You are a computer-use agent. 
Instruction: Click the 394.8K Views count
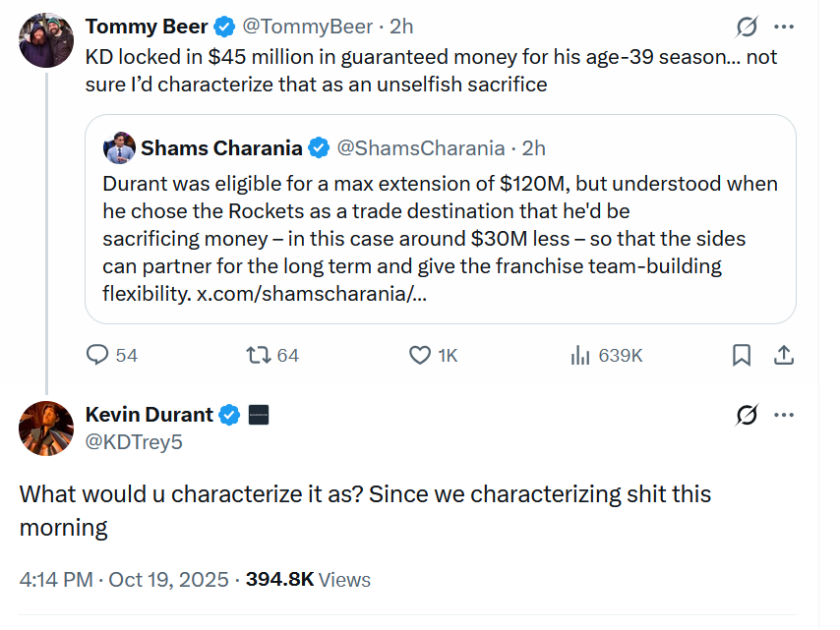click(x=308, y=579)
